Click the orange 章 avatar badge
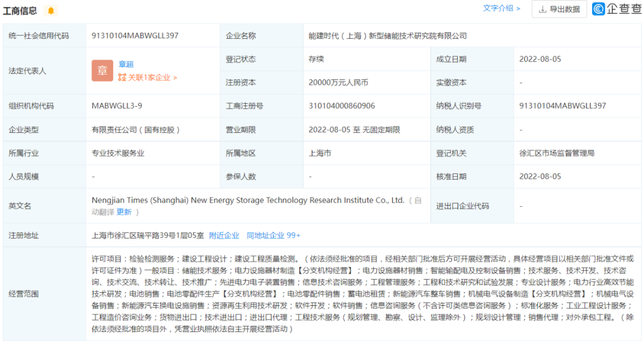This screenshot has height=341, width=644. 102,70
